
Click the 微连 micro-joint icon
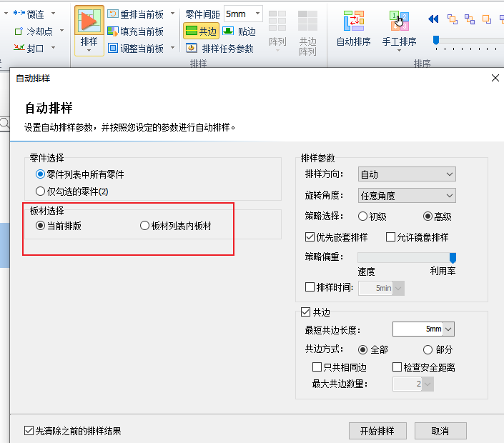tap(19, 13)
